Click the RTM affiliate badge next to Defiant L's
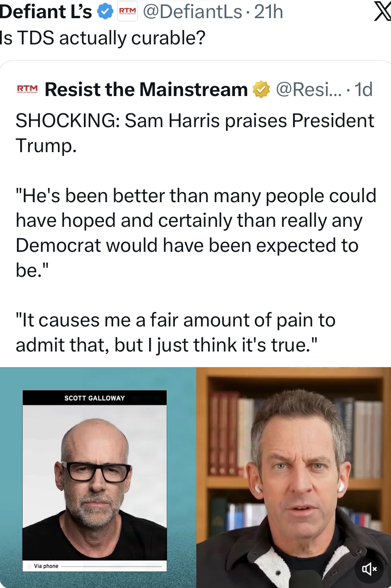 coord(127,12)
